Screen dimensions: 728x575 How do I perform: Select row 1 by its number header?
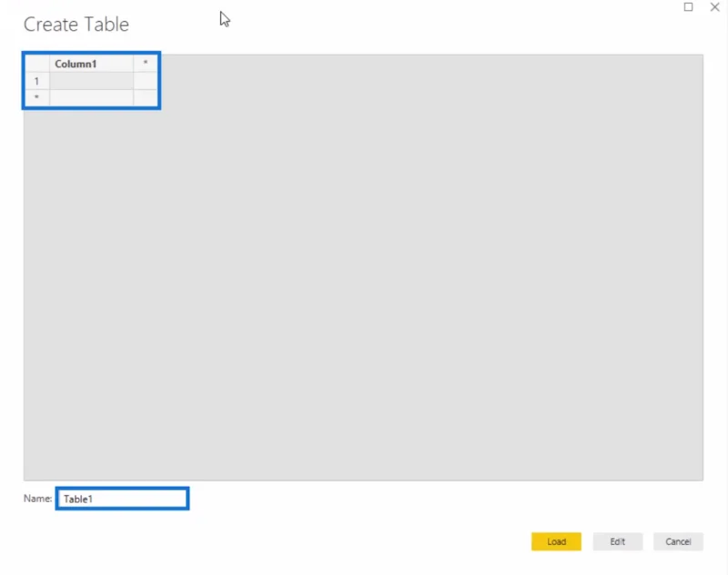pyautogui.click(x=36, y=81)
